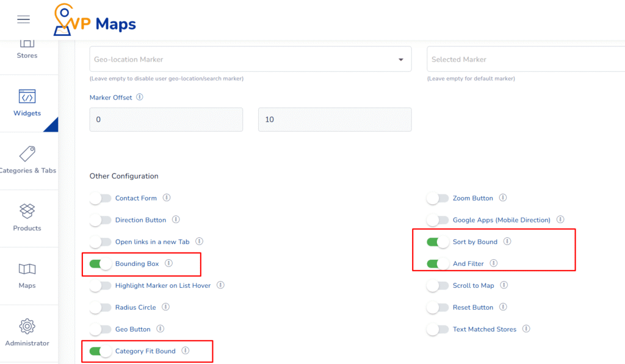Click the Products sidebar icon

tap(27, 218)
